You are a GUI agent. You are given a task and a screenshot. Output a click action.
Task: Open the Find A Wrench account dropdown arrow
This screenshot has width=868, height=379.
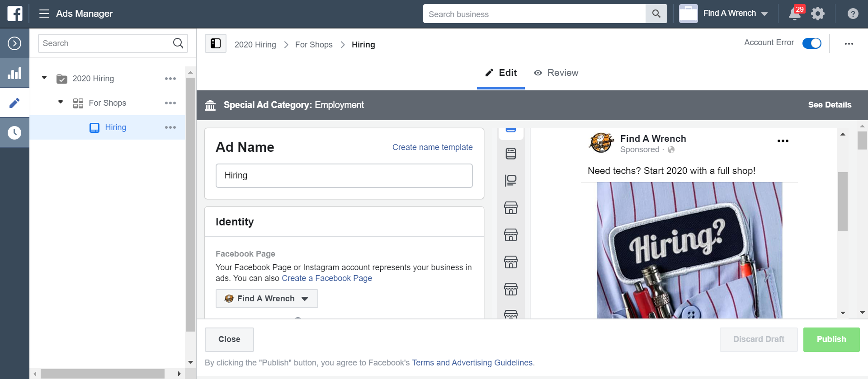coord(764,14)
